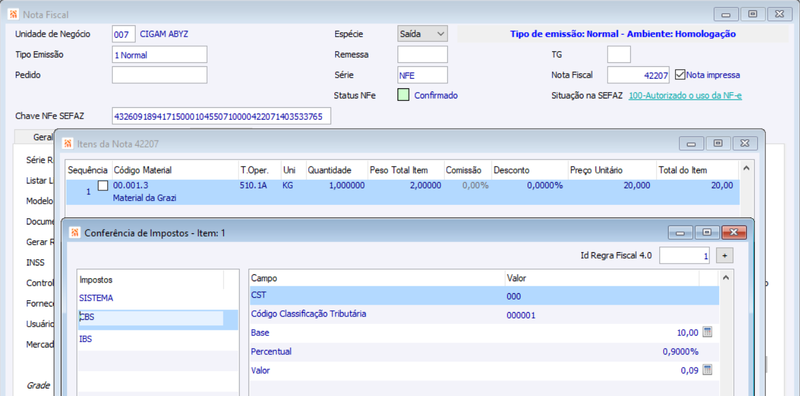Click the empty Pedido input field
This screenshot has height=396, width=800.
pos(160,75)
